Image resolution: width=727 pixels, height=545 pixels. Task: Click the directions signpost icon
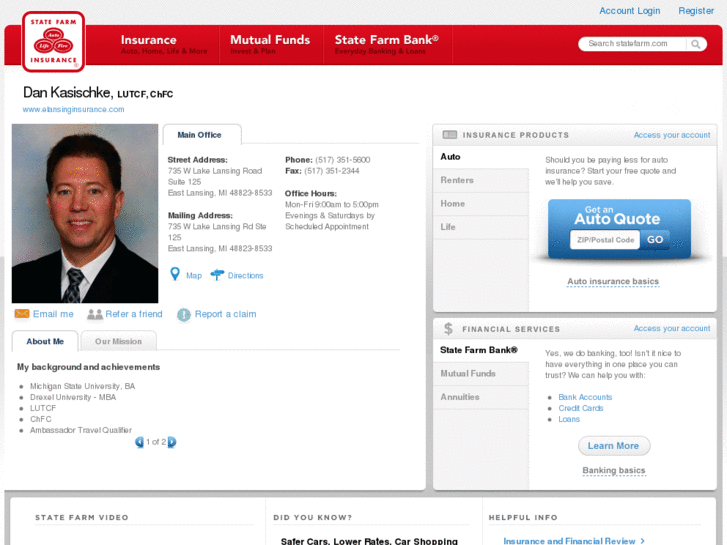217,275
